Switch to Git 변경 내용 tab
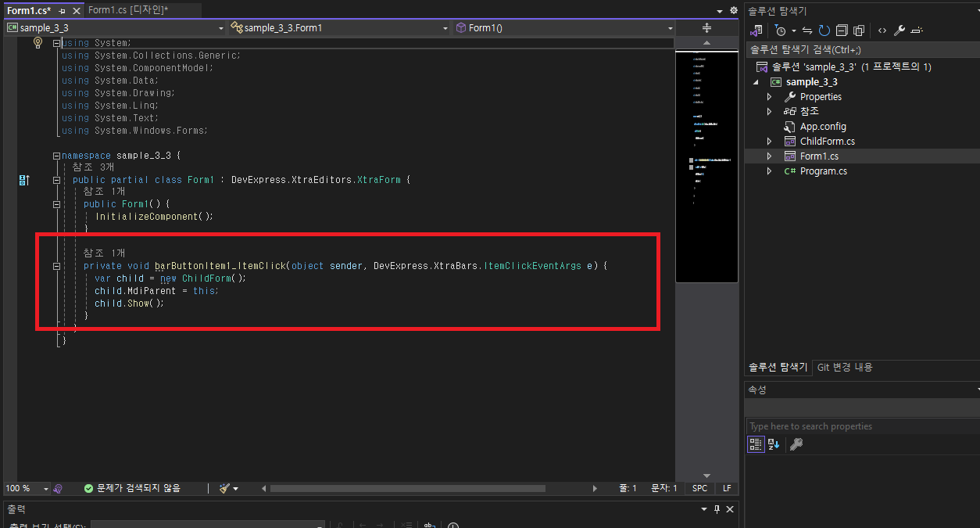This screenshot has width=980, height=528. tap(844, 367)
